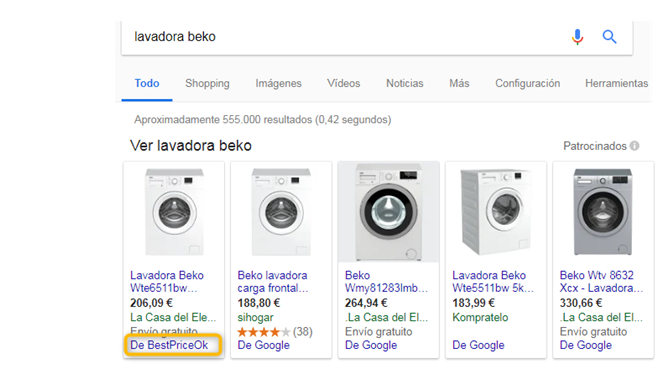Click the blue search magnifier icon
The height and width of the screenshot is (365, 669).
coord(609,37)
